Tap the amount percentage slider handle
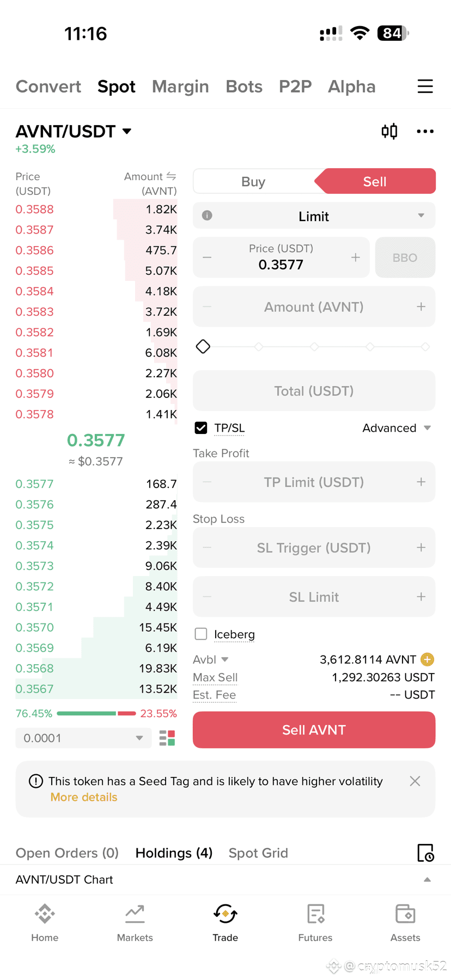The width and height of the screenshot is (451, 980). pyautogui.click(x=203, y=346)
